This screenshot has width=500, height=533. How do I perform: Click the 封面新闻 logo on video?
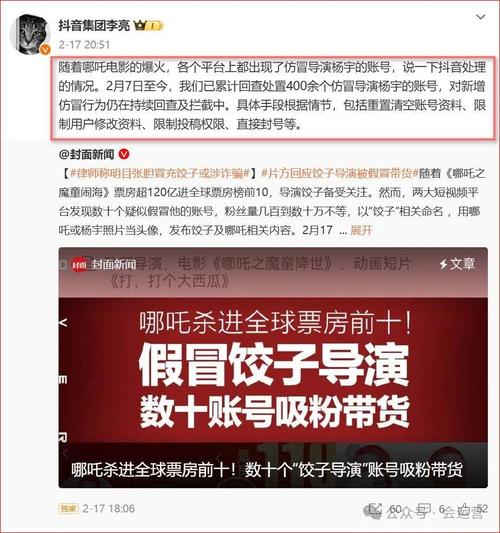pos(104,265)
